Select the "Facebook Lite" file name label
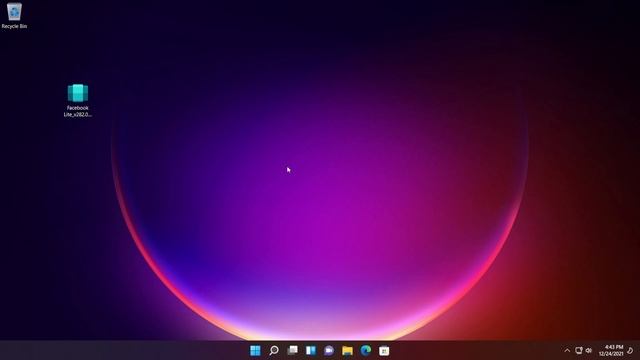Image resolution: width=640 pixels, height=360 pixels. tap(78, 111)
